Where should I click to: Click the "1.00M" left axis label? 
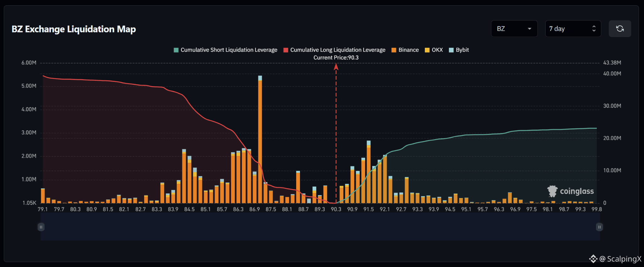pyautogui.click(x=29, y=179)
